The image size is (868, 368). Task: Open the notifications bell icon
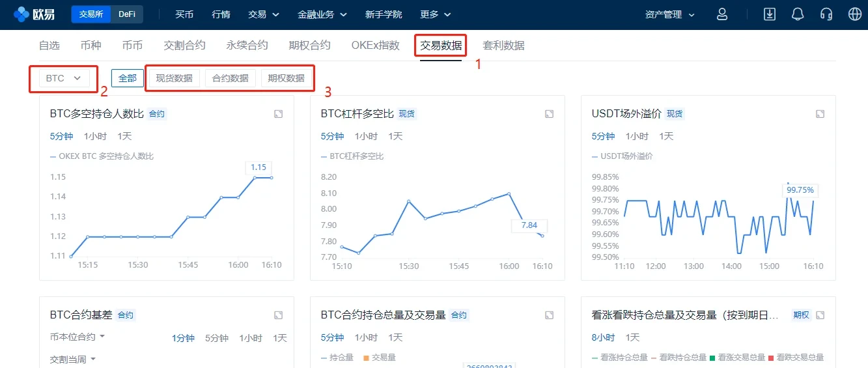point(798,14)
